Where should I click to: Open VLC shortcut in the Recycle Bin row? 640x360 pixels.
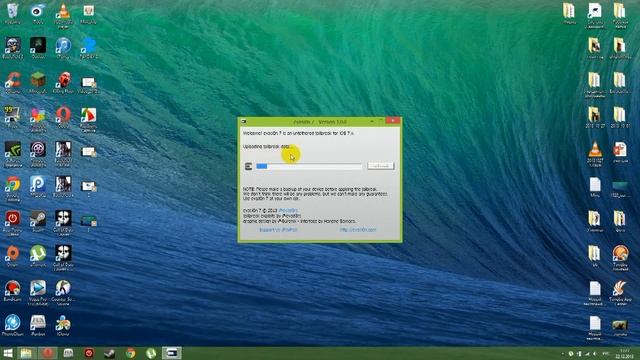[63, 15]
